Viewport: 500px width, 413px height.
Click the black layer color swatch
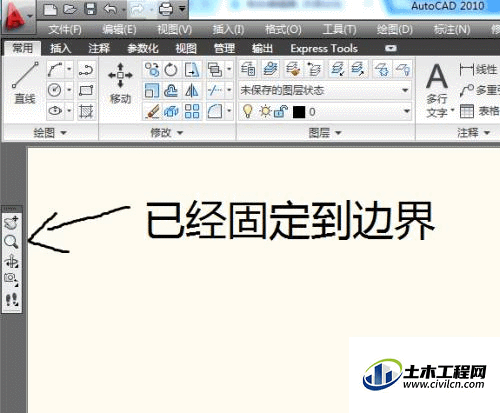point(299,112)
